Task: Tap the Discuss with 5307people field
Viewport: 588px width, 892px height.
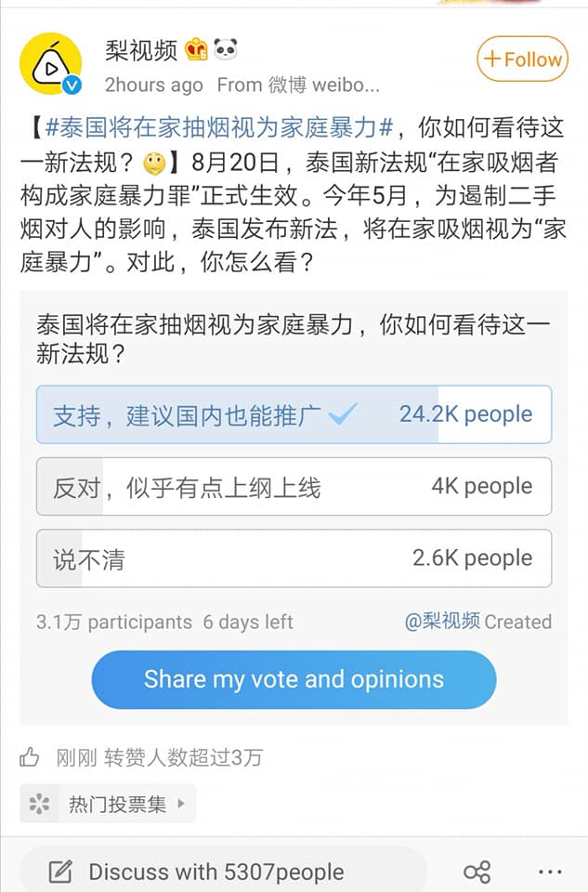Action: 216,872
